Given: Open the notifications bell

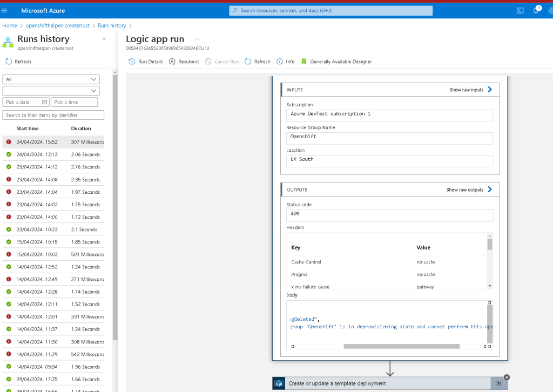Looking at the screenshot, I should [x=536, y=10].
